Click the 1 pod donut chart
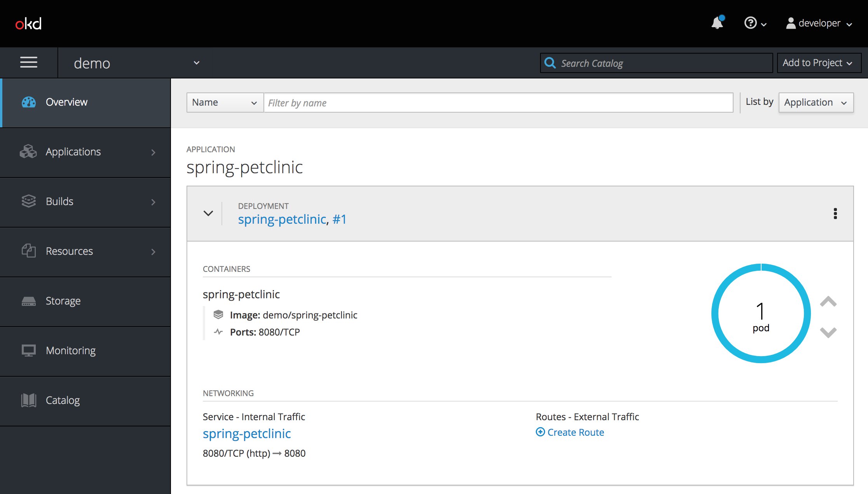This screenshot has height=494, width=868. click(761, 313)
